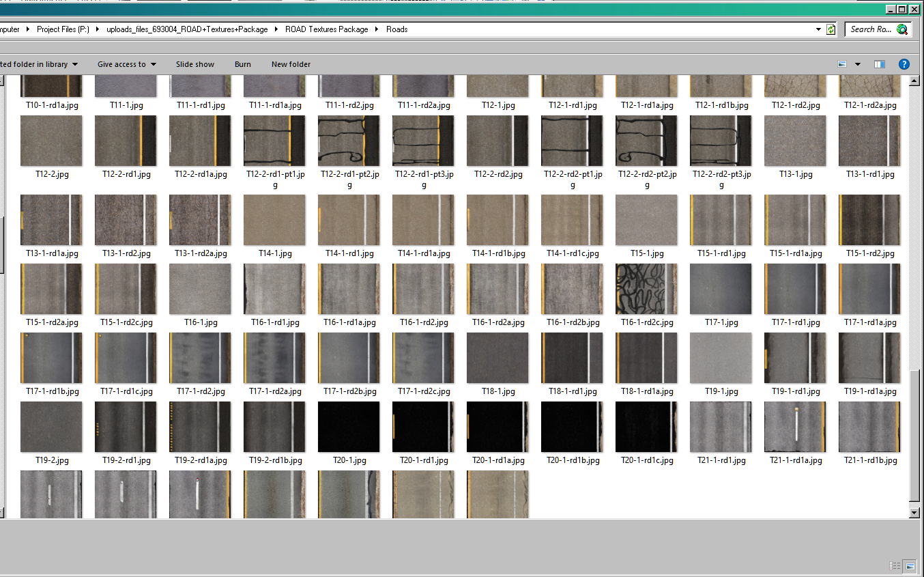Select the T18-1-rd1.jpg thumbnail

click(x=572, y=358)
